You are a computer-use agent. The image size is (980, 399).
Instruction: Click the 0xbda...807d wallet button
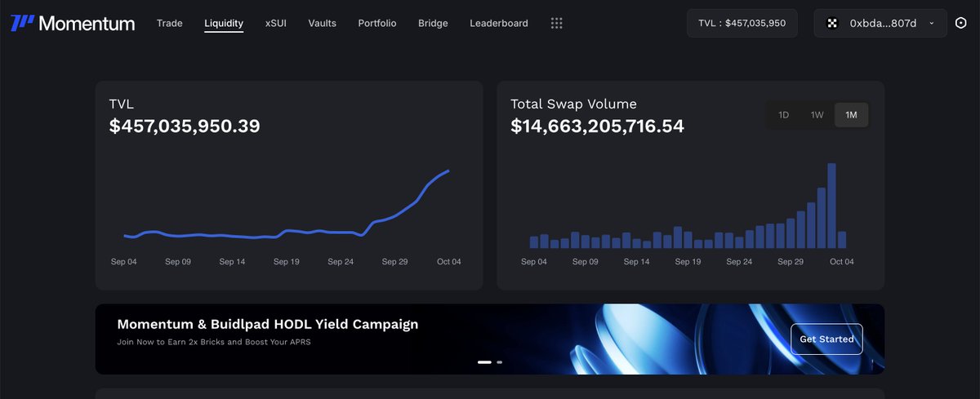pos(880,24)
